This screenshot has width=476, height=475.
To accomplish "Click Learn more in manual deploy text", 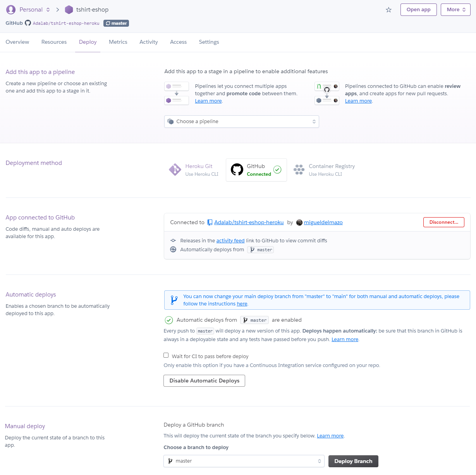I will click(x=330, y=436).
